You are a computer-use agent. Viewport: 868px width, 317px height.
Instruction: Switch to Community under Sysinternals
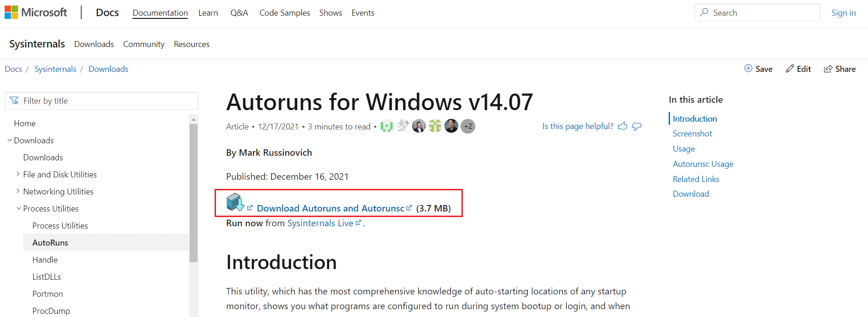(x=144, y=44)
